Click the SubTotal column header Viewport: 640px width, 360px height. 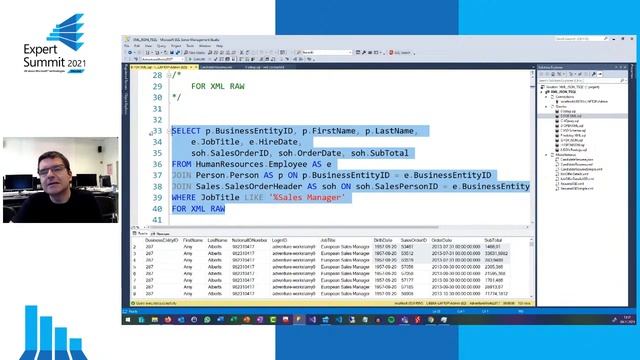point(493,240)
